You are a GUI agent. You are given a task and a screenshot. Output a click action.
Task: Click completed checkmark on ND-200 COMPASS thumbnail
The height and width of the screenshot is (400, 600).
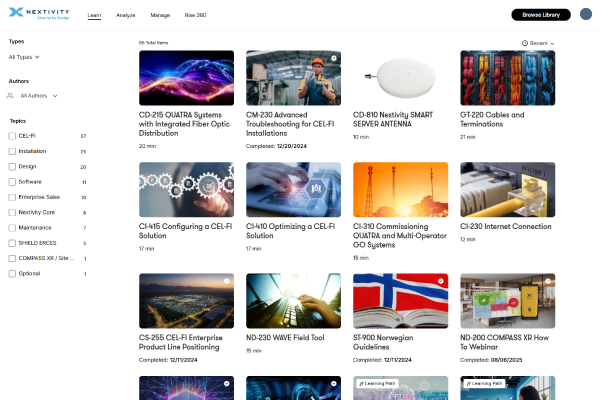pyautogui.click(x=548, y=281)
